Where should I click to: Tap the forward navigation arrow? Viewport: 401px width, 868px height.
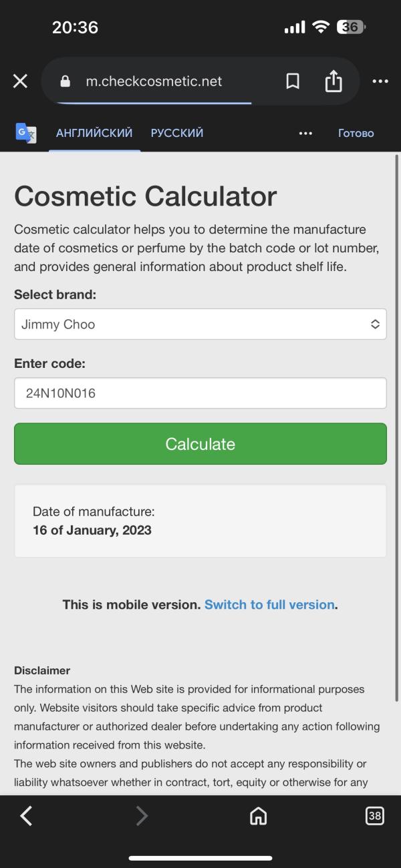tap(142, 815)
